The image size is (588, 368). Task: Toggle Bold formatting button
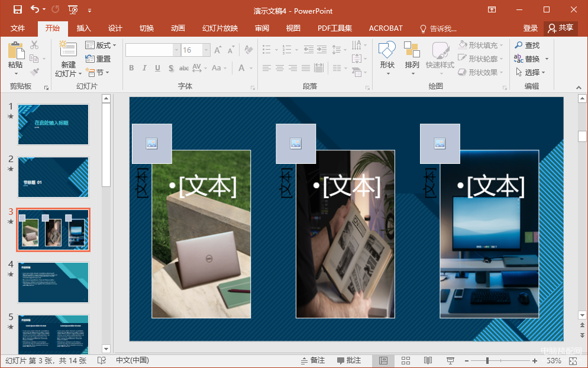(131, 68)
